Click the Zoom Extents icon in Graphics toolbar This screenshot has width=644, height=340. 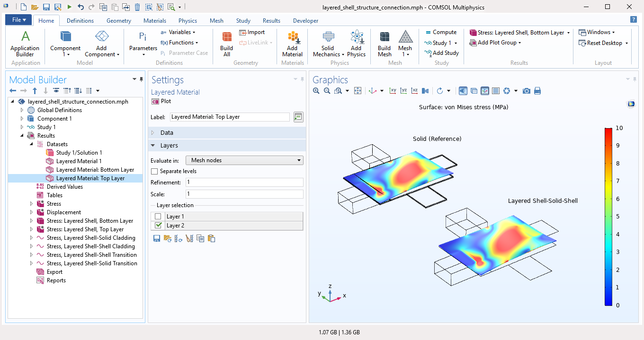click(x=358, y=91)
